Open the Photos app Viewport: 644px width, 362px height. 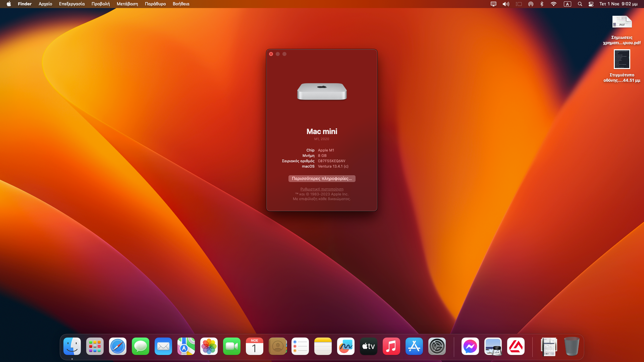209,346
